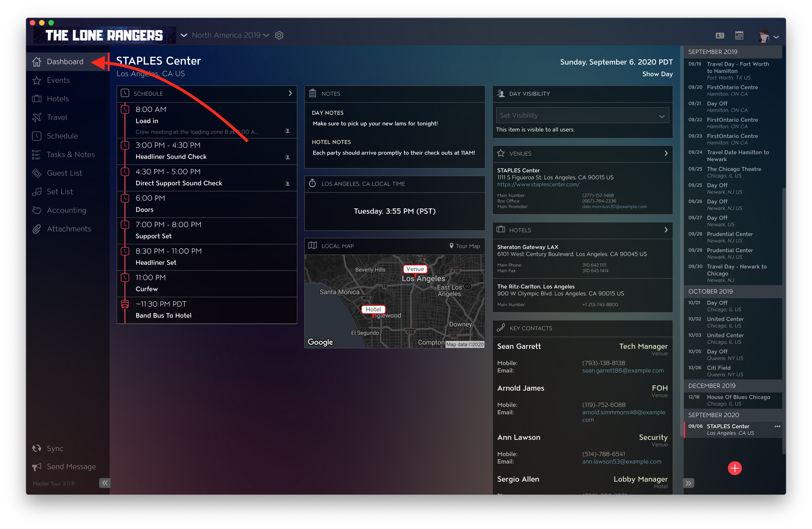Email sean.garrett86@example.com
Screen dimensions: 812x529
coord(623,371)
